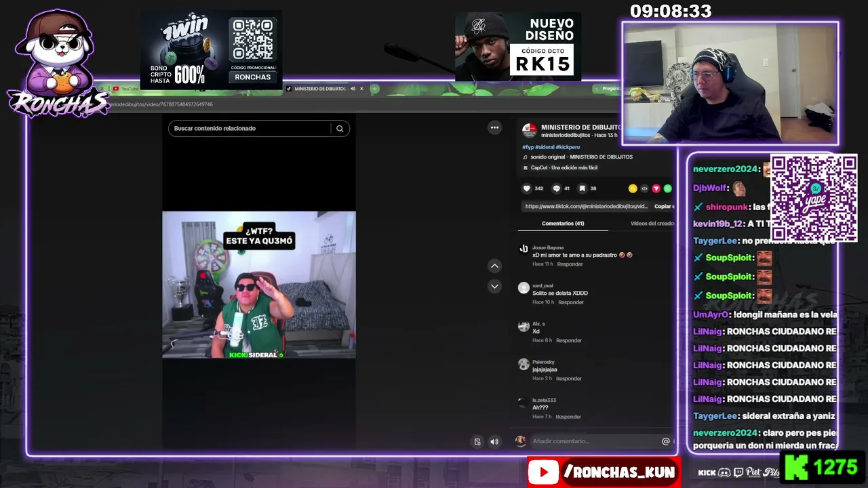
Task: Reply to sard_oval's comment
Action: click(570, 302)
